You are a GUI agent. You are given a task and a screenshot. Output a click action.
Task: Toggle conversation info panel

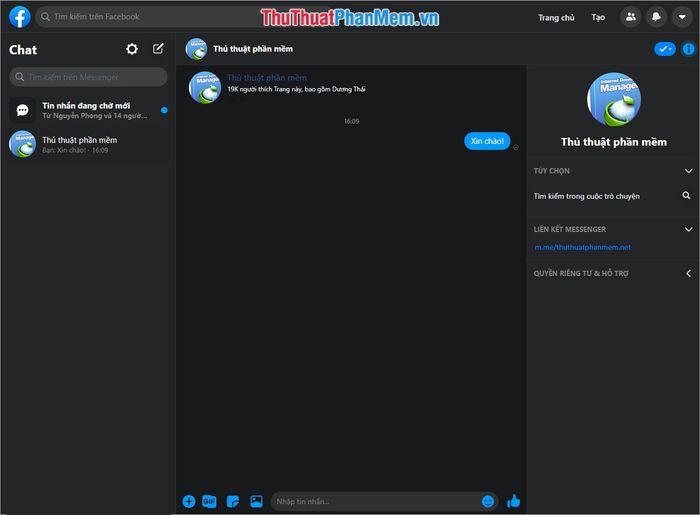click(x=688, y=49)
